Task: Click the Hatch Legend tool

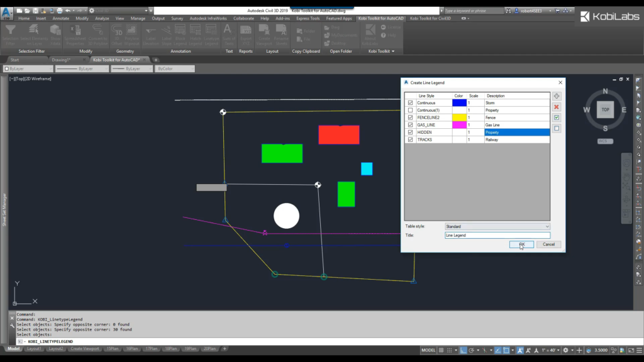Action: pos(195,35)
